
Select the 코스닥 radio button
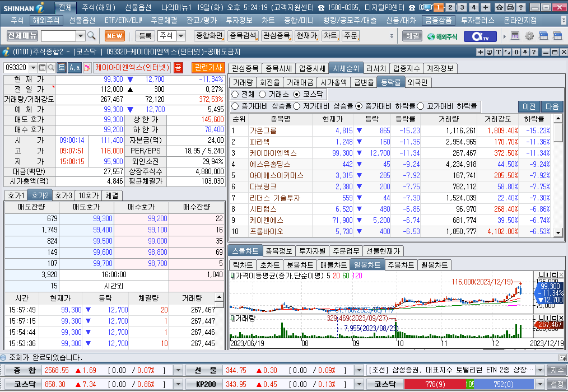click(x=297, y=94)
